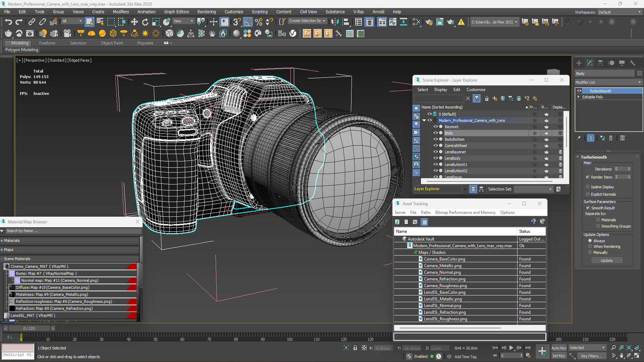Image resolution: width=644 pixels, height=362 pixels.
Task: Open Bitmap Performance and Memory menu
Action: click(x=465, y=213)
